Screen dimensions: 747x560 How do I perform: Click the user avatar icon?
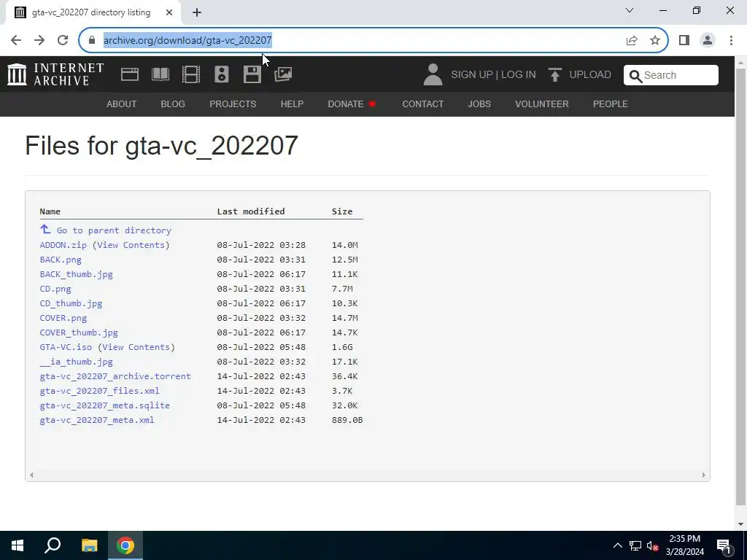coord(433,75)
